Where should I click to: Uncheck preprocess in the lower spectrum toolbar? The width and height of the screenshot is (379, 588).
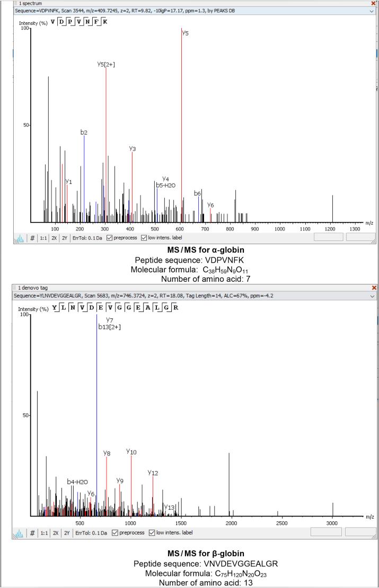[x=115, y=532]
